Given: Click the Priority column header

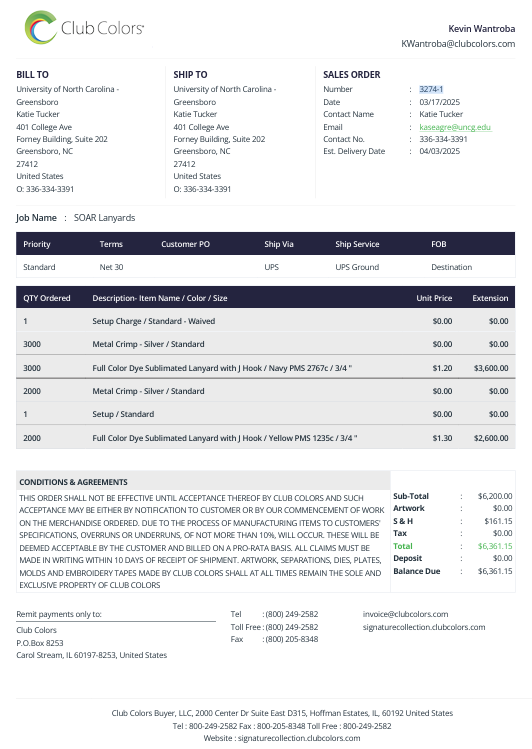Looking at the screenshot, I should [37, 244].
